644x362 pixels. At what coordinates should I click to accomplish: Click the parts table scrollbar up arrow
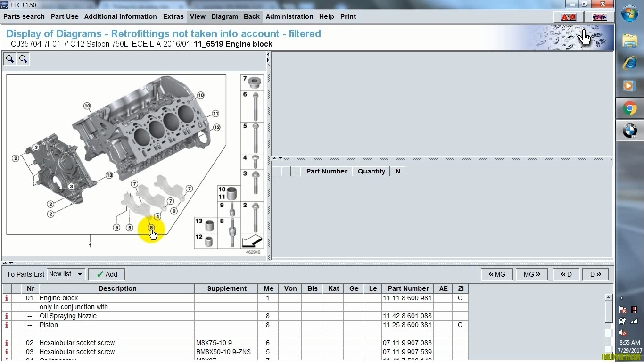(609, 298)
